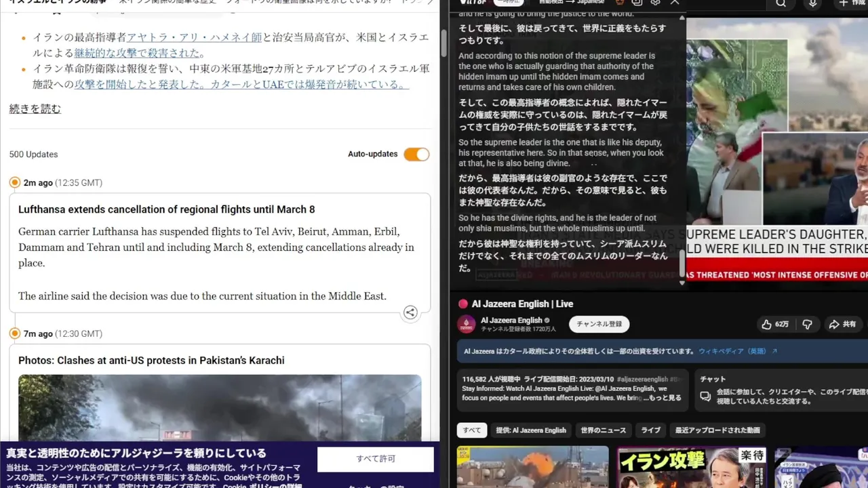Expand summary with 続きを読む
This screenshot has width=868, height=488.
tap(35, 109)
